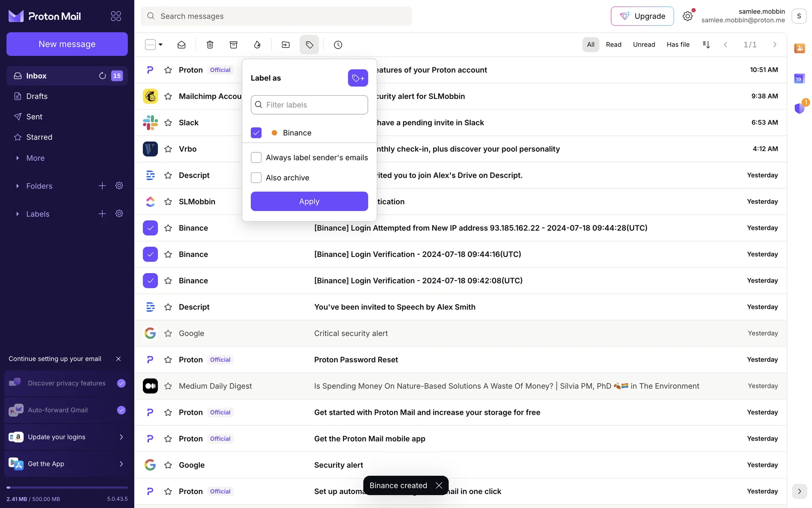This screenshot has height=508, width=812.
Task: Click the archive icon in toolbar
Action: 233,44
